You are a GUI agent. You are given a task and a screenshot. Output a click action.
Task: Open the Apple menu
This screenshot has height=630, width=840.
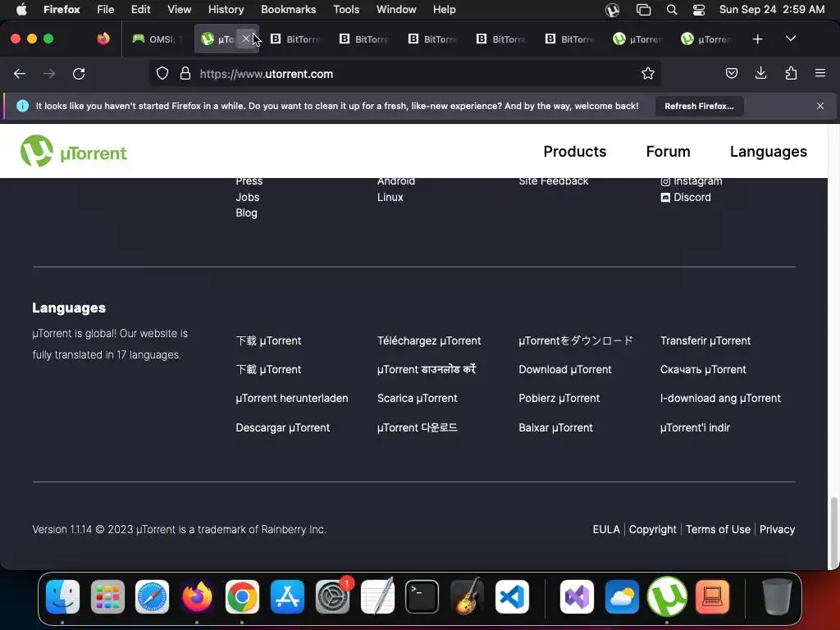pyautogui.click(x=21, y=9)
